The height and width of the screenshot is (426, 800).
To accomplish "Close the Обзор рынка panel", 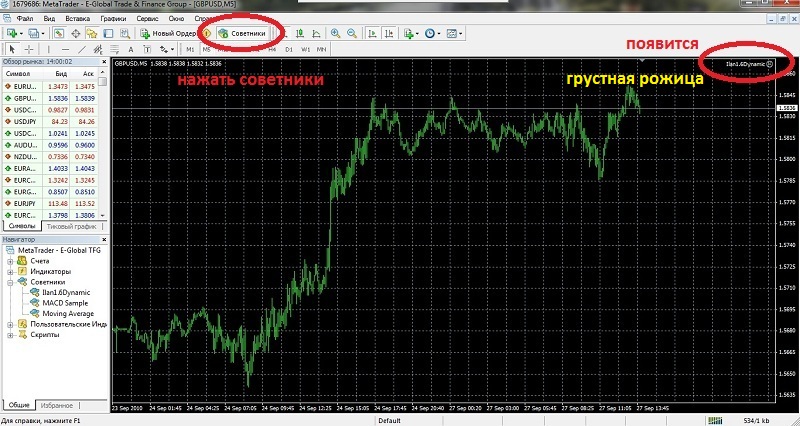I will (104, 62).
